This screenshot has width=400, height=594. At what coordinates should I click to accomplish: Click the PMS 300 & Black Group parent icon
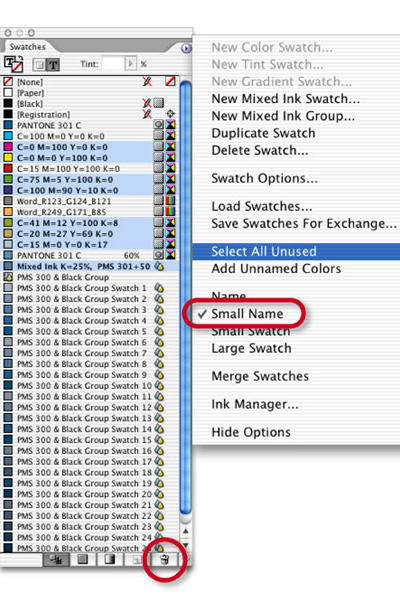(x=8, y=277)
